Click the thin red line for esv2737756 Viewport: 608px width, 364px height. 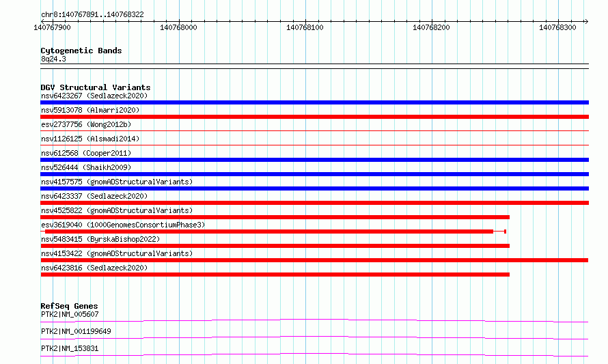point(314,131)
